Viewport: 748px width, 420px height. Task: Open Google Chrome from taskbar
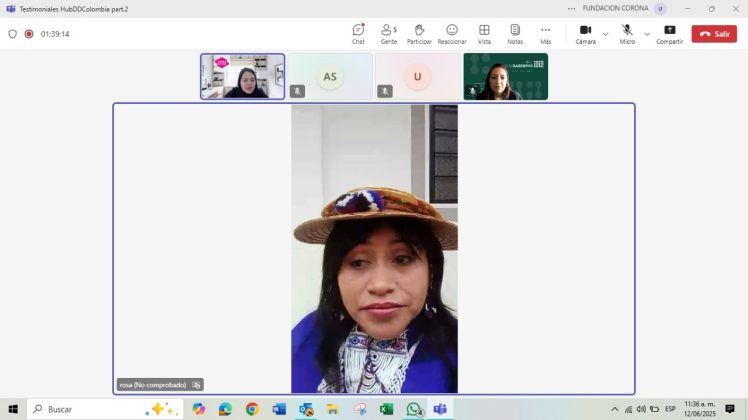click(x=252, y=409)
